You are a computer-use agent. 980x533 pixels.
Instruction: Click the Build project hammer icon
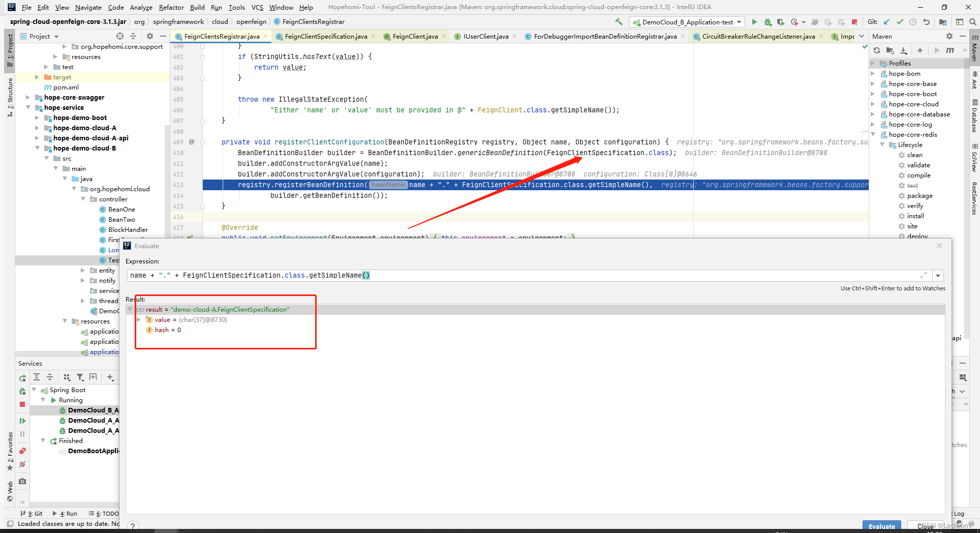click(619, 22)
